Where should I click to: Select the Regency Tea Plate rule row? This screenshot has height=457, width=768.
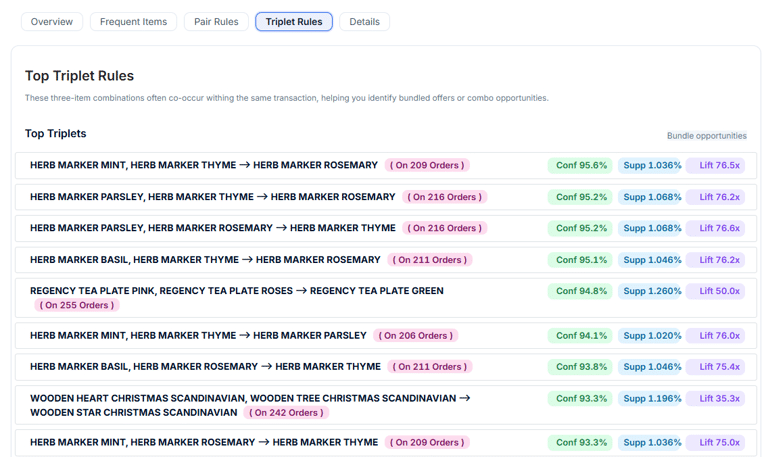[x=237, y=291]
